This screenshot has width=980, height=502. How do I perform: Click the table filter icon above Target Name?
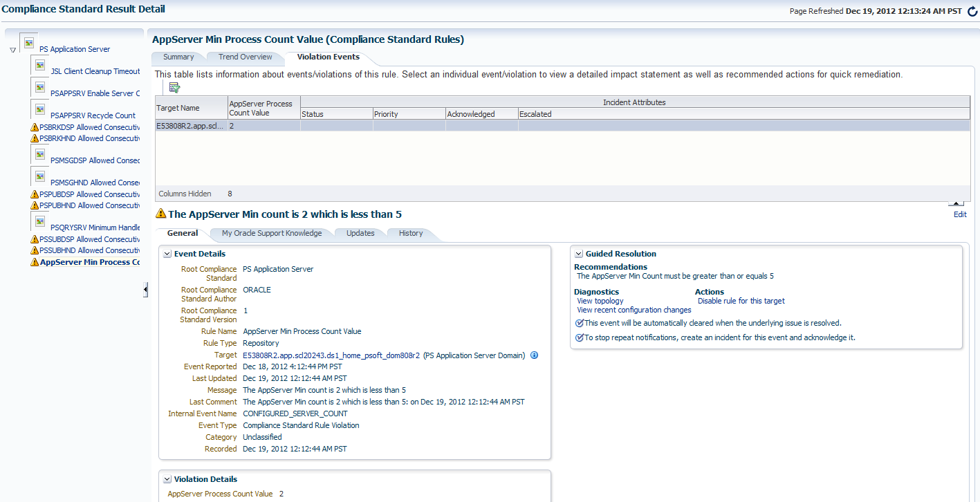pyautogui.click(x=174, y=87)
